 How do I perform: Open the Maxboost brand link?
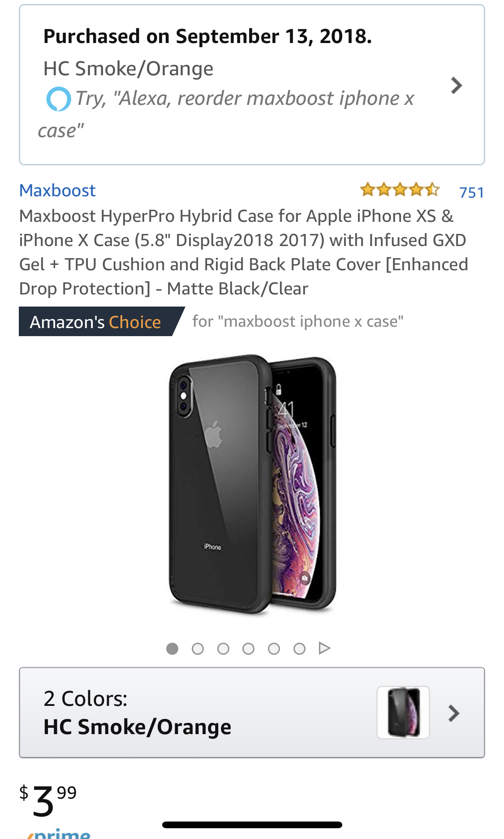57,190
